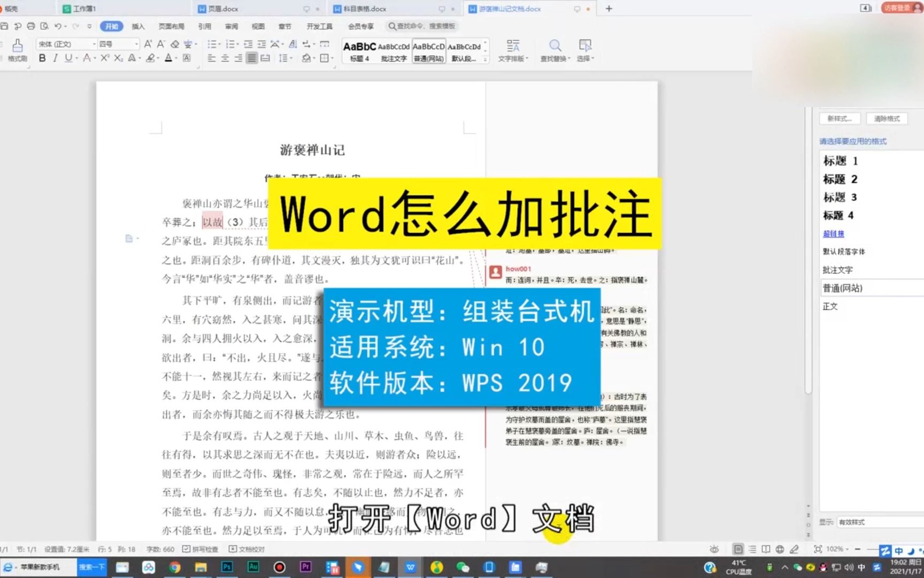Screen dimensions: 924x578
Task: Decrease paragraph indent
Action: click(248, 44)
